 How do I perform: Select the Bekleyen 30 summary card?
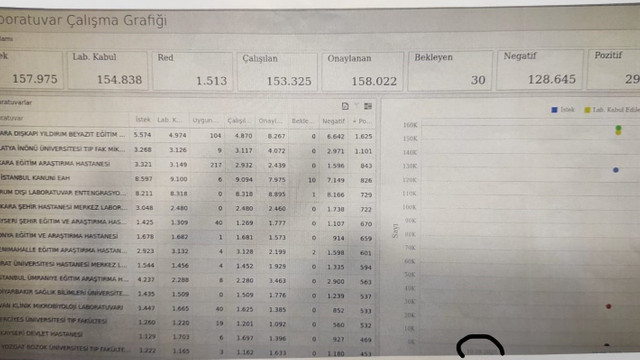pos(450,70)
